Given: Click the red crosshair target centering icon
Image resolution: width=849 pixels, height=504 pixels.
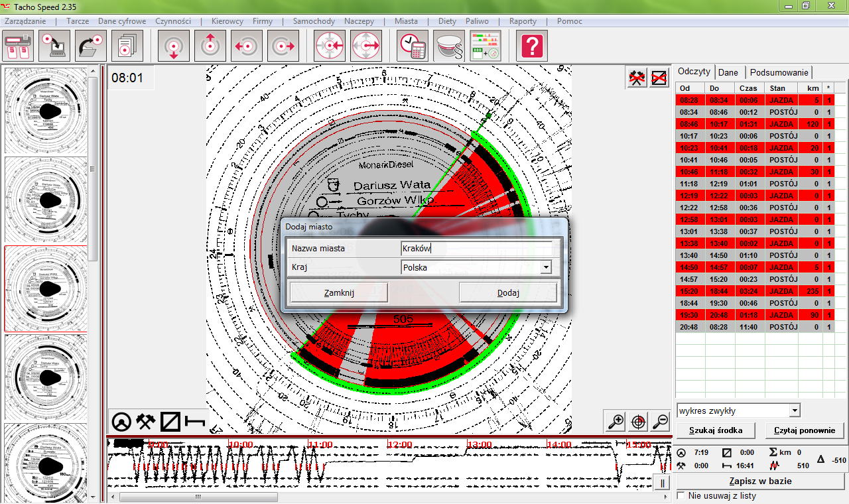Looking at the screenshot, I should 638,421.
